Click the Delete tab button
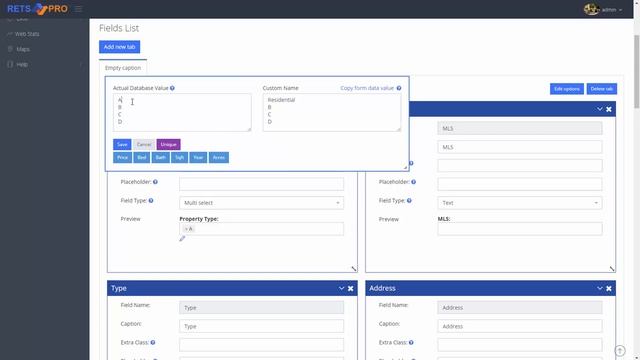This screenshot has width=640, height=360. [602, 89]
